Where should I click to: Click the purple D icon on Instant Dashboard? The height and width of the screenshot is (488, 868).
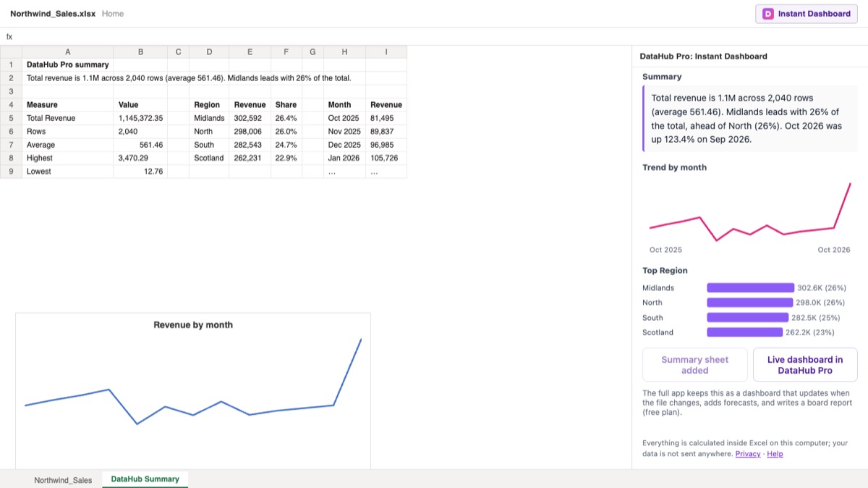pyautogui.click(x=768, y=14)
